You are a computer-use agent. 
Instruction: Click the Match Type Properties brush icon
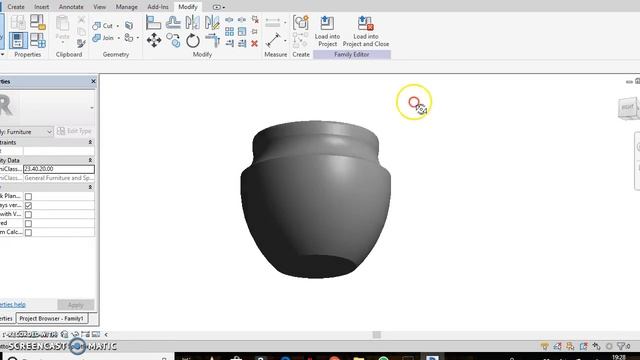(x=81, y=43)
